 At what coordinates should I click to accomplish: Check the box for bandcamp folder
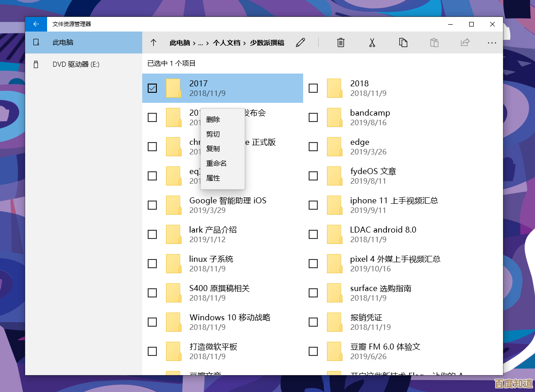pos(313,117)
